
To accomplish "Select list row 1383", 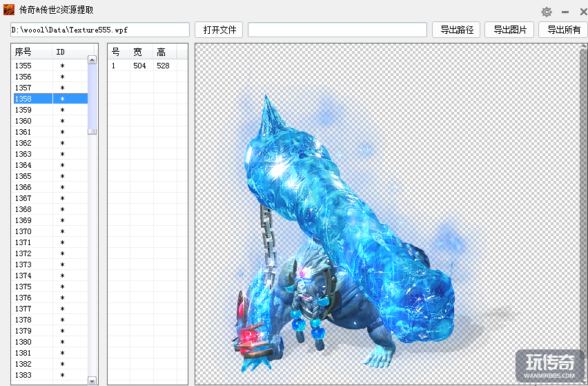I will 50,375.
